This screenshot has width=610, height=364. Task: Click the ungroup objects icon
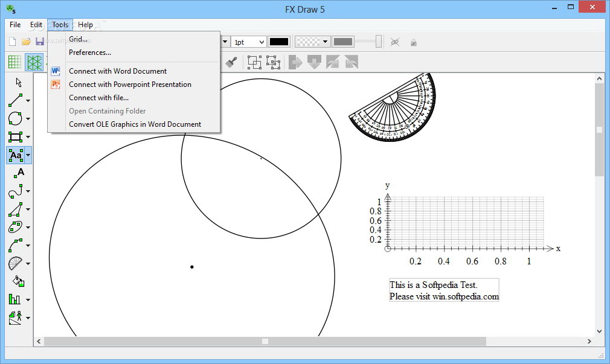point(273,62)
